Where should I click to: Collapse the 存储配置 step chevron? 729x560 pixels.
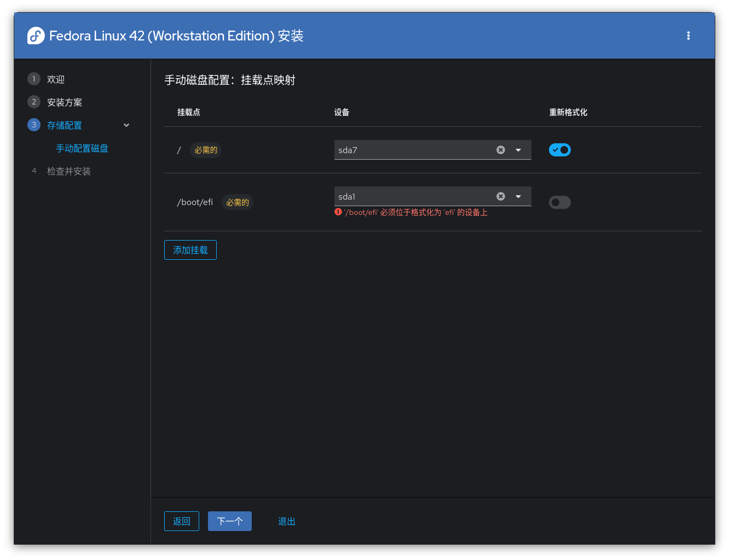click(126, 125)
